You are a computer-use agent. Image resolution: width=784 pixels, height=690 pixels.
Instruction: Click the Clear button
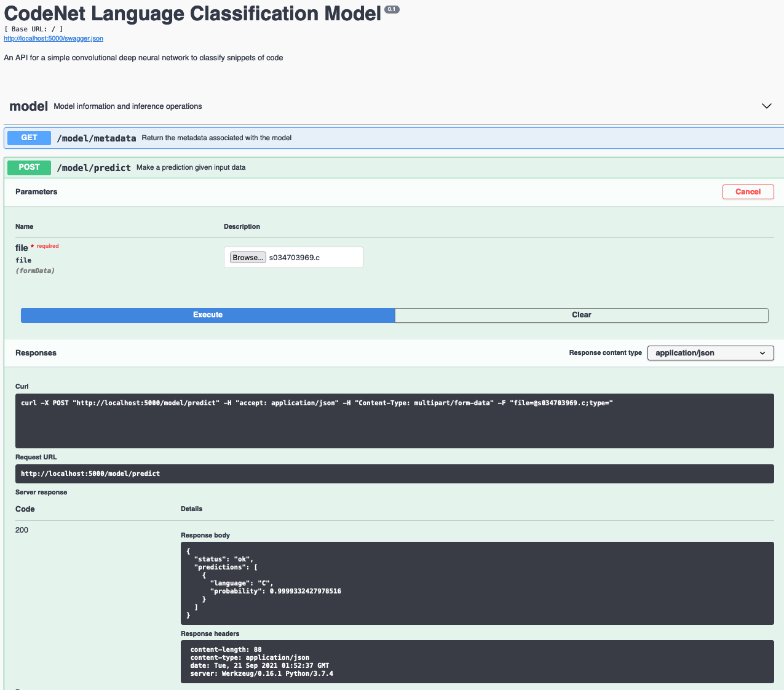(582, 315)
